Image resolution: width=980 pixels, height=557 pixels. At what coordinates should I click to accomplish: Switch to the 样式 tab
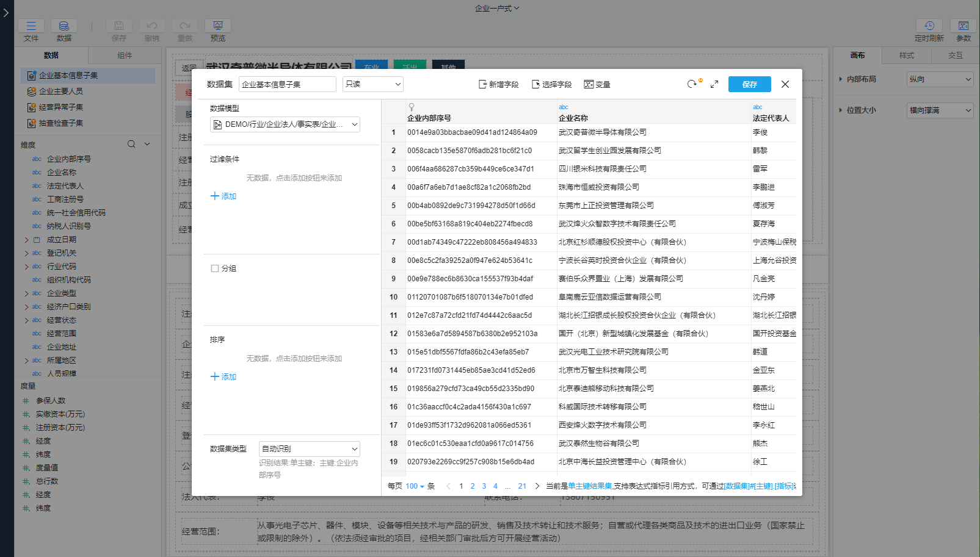[906, 56]
